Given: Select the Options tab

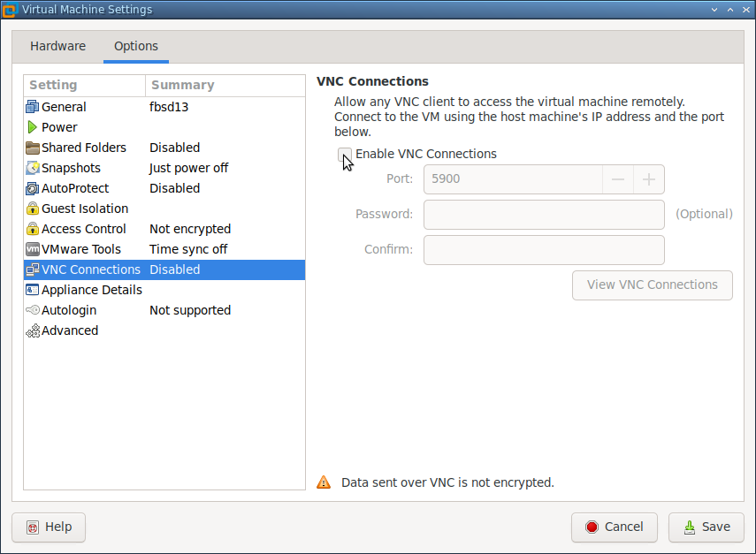Looking at the screenshot, I should tap(135, 46).
